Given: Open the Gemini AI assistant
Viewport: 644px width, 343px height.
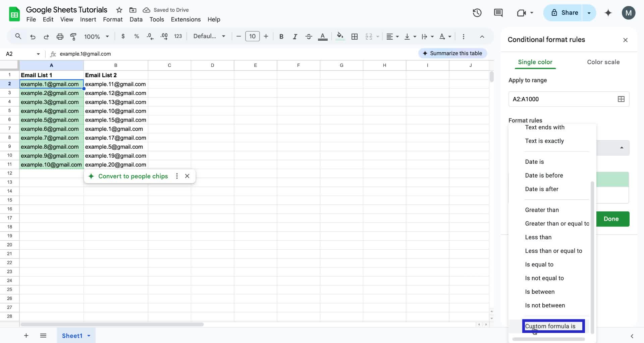Looking at the screenshot, I should pos(608,13).
